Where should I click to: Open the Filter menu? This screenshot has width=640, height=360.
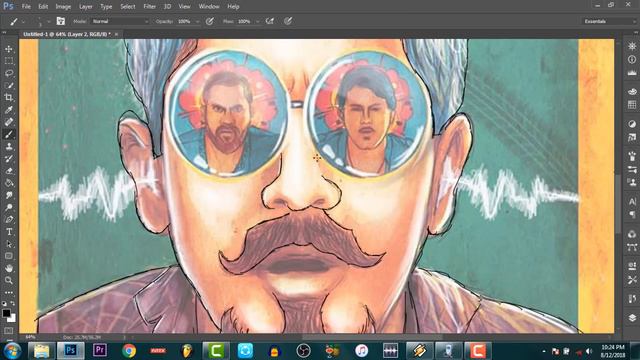pos(149,7)
